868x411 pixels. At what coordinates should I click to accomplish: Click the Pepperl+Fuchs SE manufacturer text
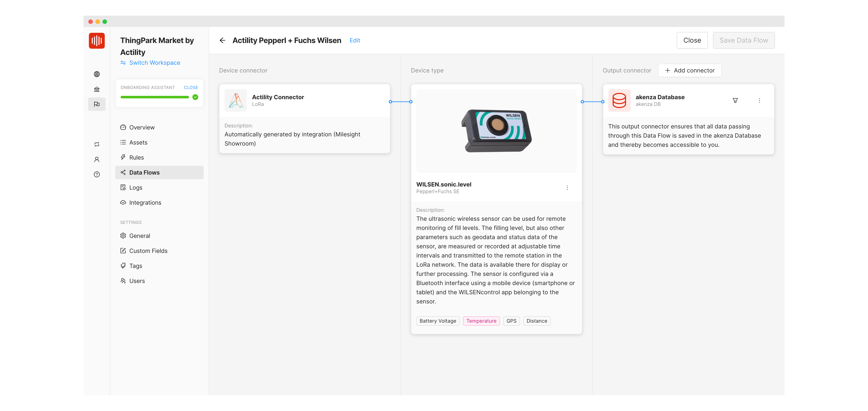(438, 192)
